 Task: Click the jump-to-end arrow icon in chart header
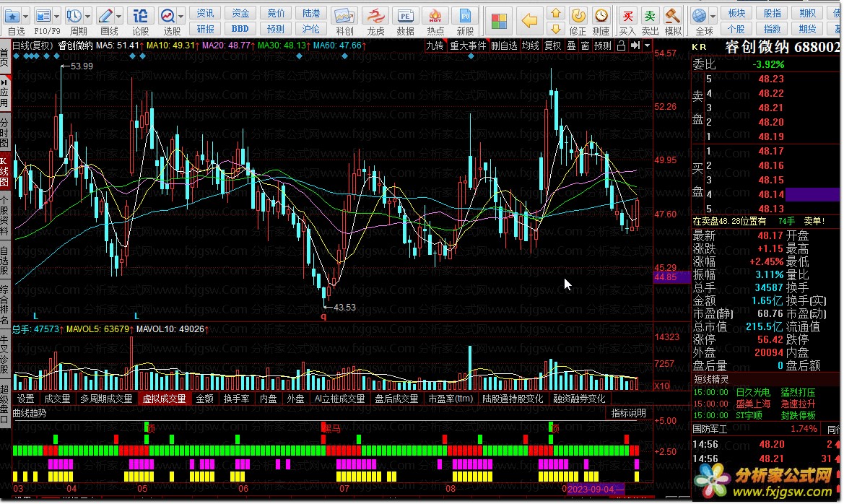point(635,45)
